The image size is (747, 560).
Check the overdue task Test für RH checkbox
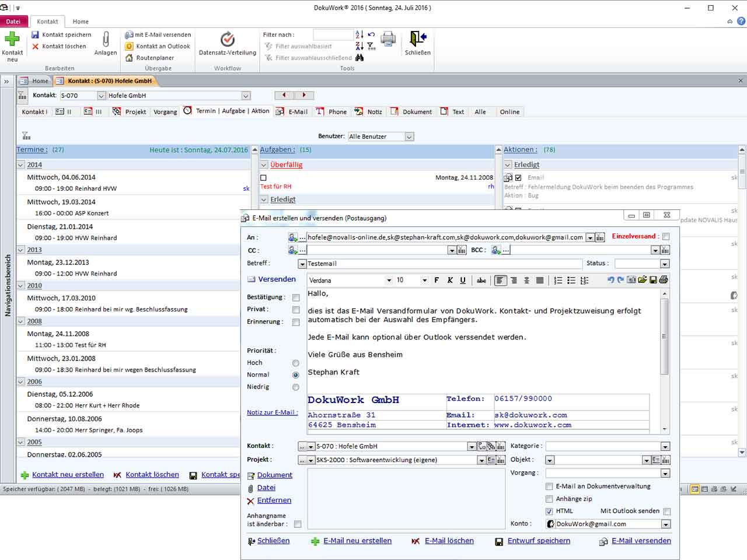263,178
